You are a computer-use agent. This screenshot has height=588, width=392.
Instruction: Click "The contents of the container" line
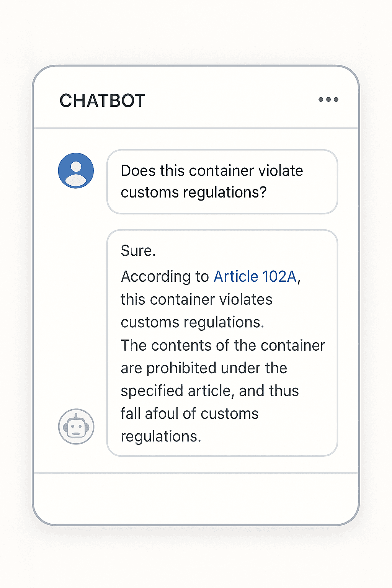tap(223, 345)
